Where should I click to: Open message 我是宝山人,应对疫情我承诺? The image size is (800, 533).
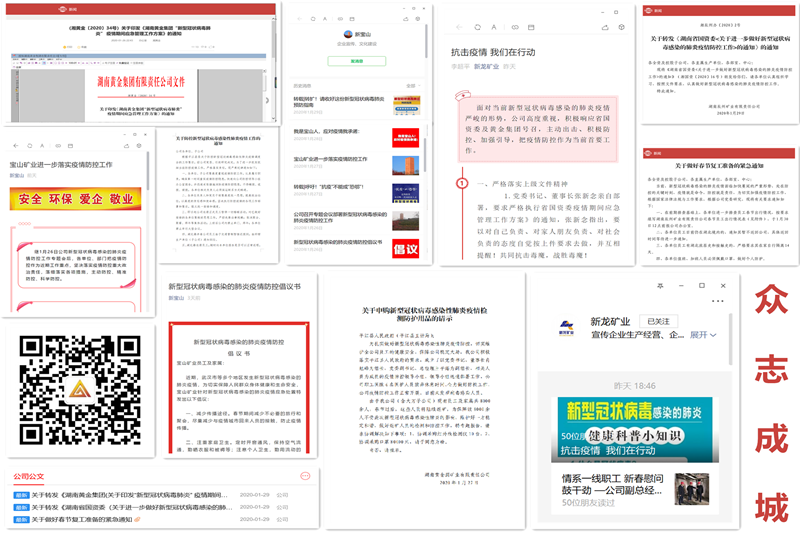(x=356, y=138)
